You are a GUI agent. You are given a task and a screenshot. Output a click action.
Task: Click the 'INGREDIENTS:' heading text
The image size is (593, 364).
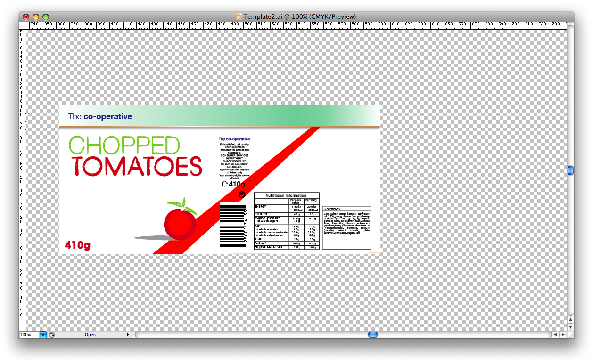(332, 209)
